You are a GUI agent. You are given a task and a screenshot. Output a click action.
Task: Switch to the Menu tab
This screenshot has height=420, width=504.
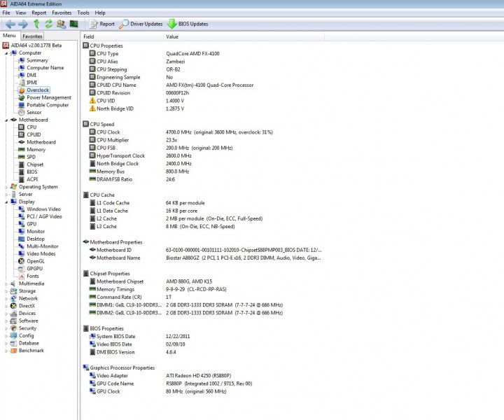[9, 36]
